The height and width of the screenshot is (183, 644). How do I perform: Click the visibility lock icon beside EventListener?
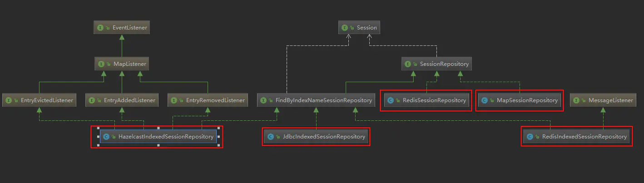click(x=108, y=28)
